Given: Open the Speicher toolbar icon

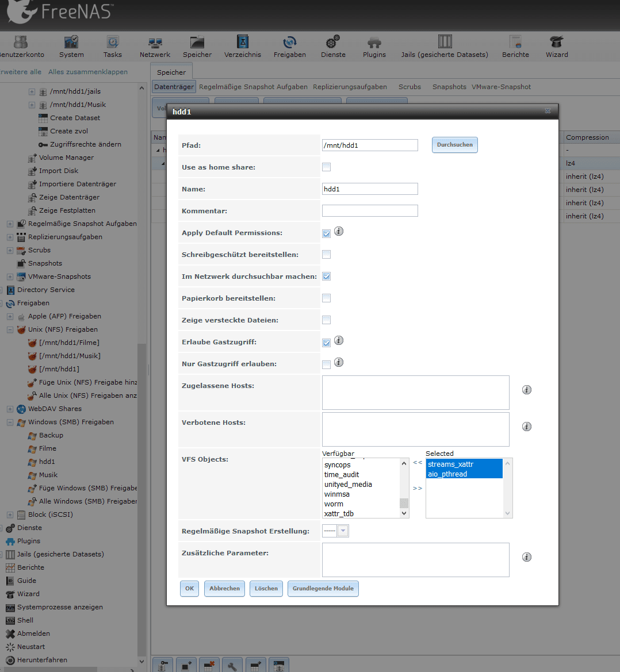Looking at the screenshot, I should 197,47.
